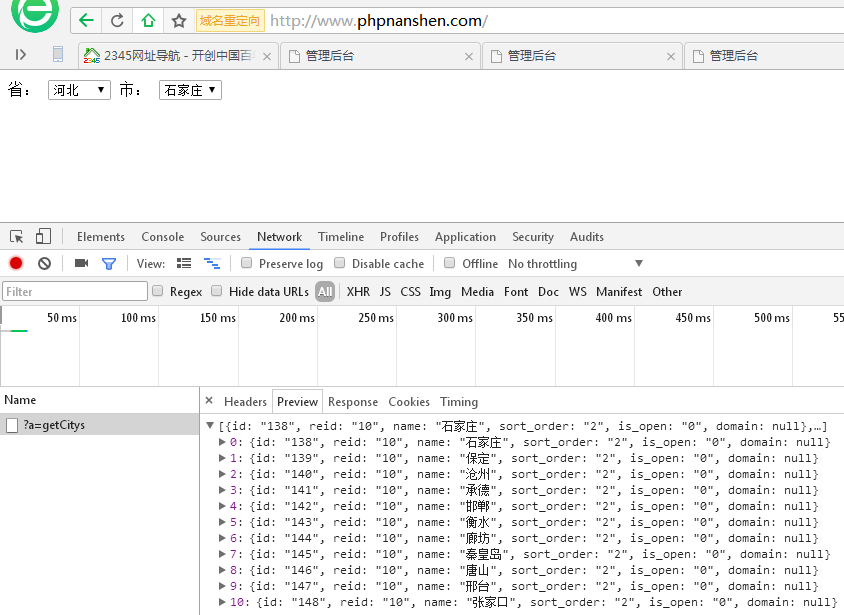Filter requests by CSS
Screen dimensions: 844x615
[x=410, y=292]
